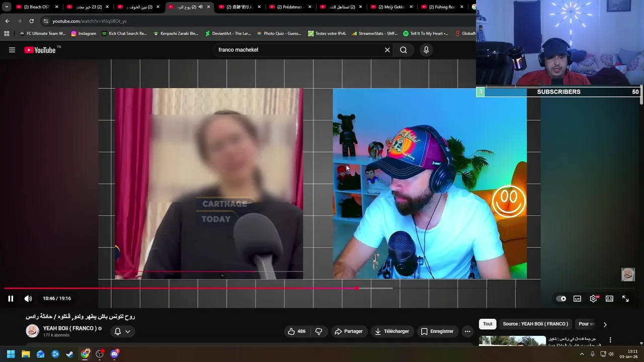Screen dimensions: 644x362
Task: Like the video with 486 likes
Action: point(296,331)
